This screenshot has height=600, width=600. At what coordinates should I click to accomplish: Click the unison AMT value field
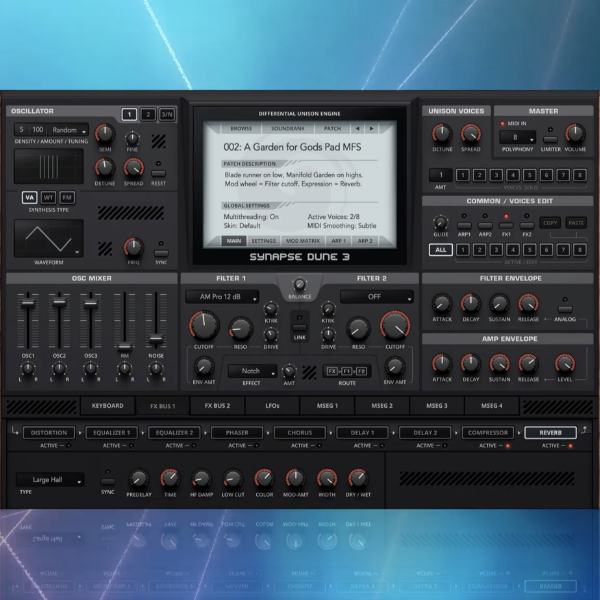(x=440, y=175)
